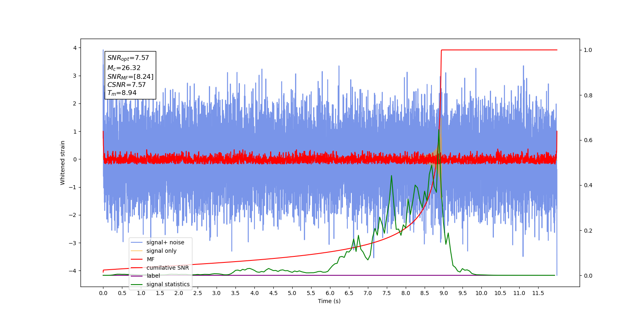Click the right y-axis tick label 0.4

588,186
